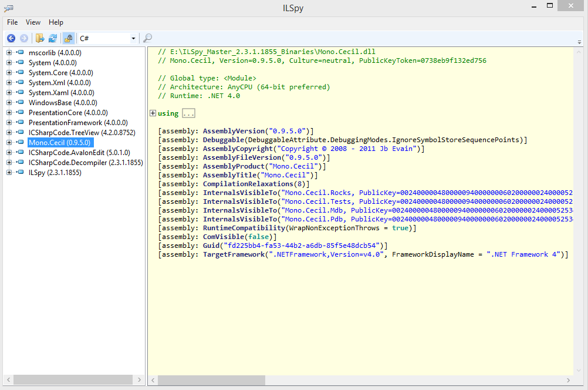This screenshot has height=390, width=588.
Task: Click code panel scroll right arrow
Action: tap(568, 380)
